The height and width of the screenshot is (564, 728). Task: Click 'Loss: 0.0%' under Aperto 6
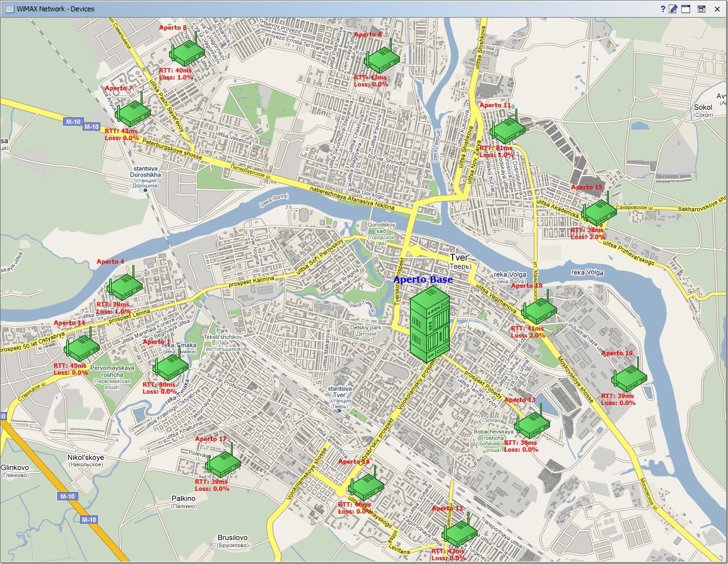pyautogui.click(x=371, y=85)
